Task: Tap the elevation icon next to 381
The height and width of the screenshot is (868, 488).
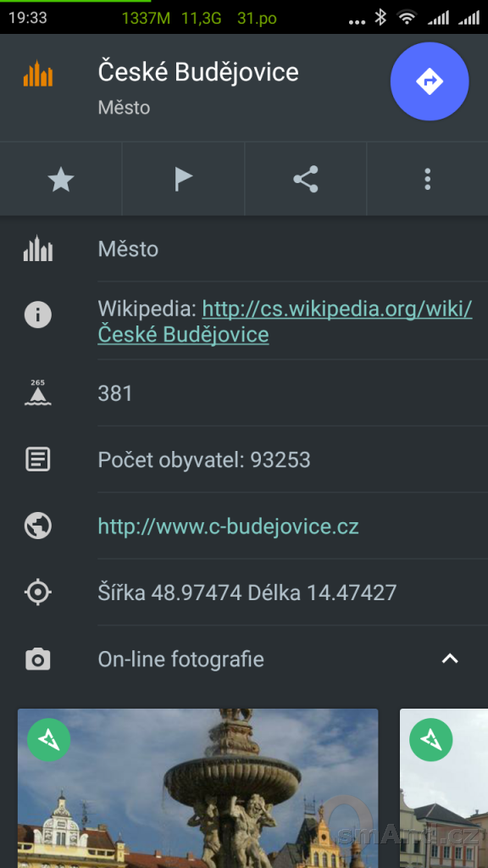Action: 38,393
